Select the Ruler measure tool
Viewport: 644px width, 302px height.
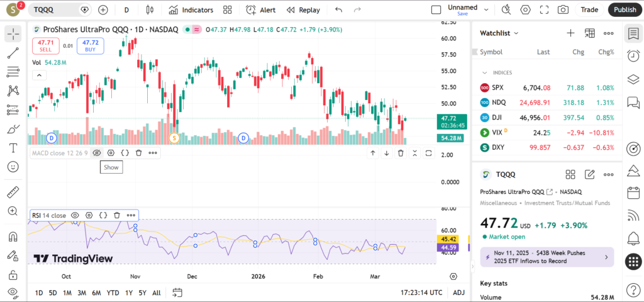point(13,192)
